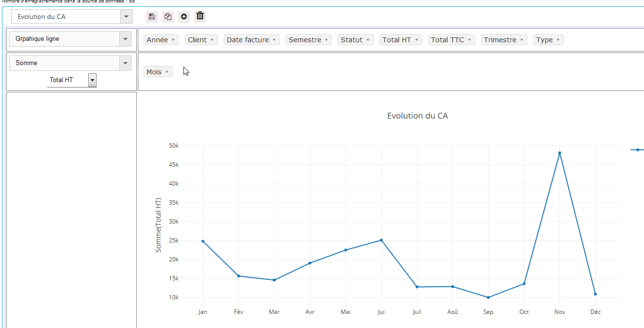Open the 'Grpahique ligne' chart type dropdown
This screenshot has height=328, width=644.
pos(126,39)
